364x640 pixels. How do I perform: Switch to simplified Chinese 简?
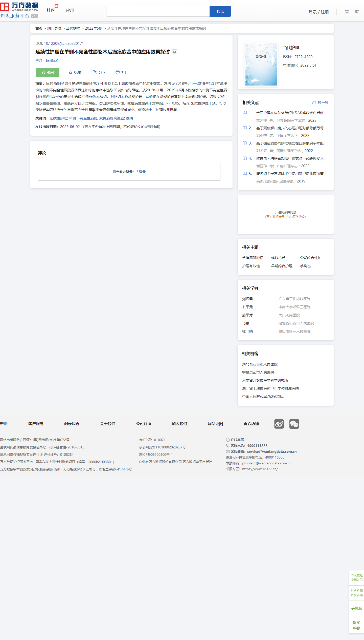347,12
